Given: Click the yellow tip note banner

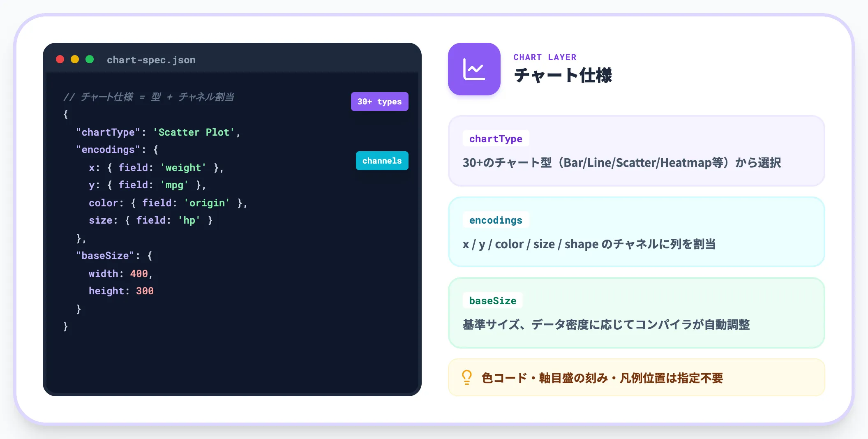Looking at the screenshot, I should [x=636, y=377].
